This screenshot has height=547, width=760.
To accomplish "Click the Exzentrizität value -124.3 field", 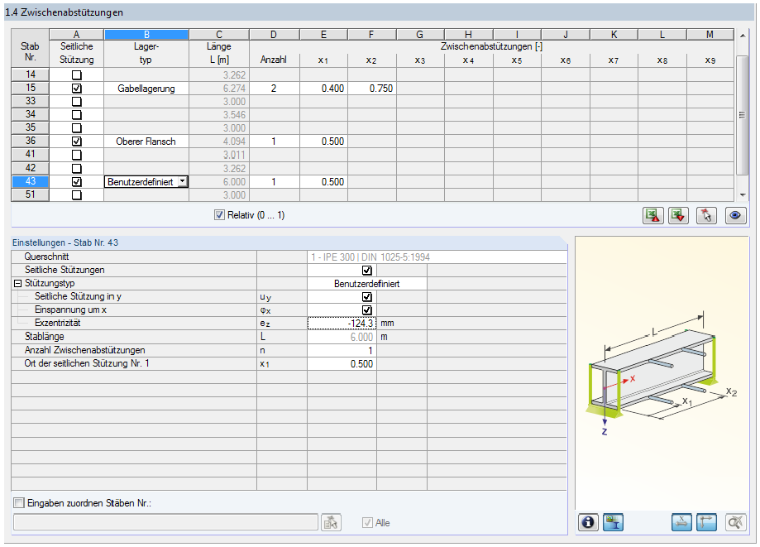I will [342, 323].
